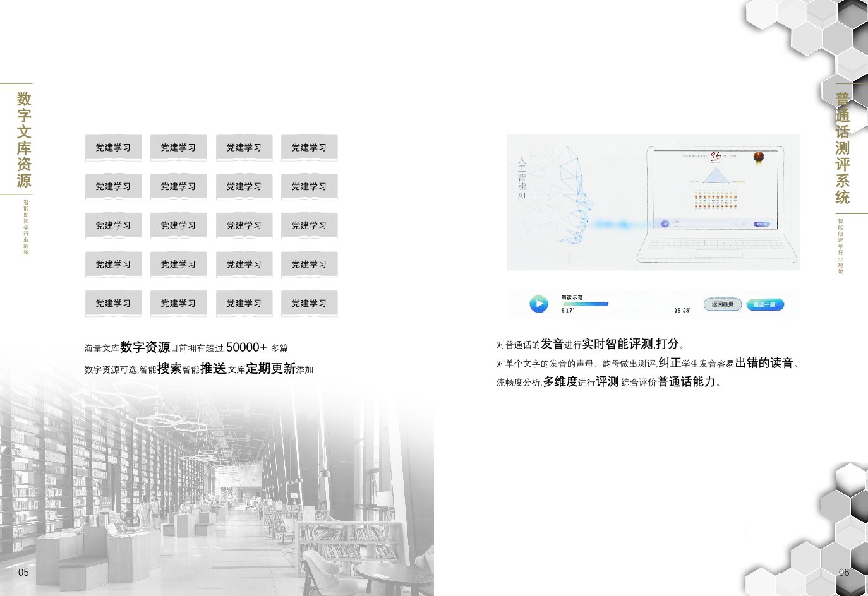Click page number 06
The image size is (868, 596).
[844, 573]
